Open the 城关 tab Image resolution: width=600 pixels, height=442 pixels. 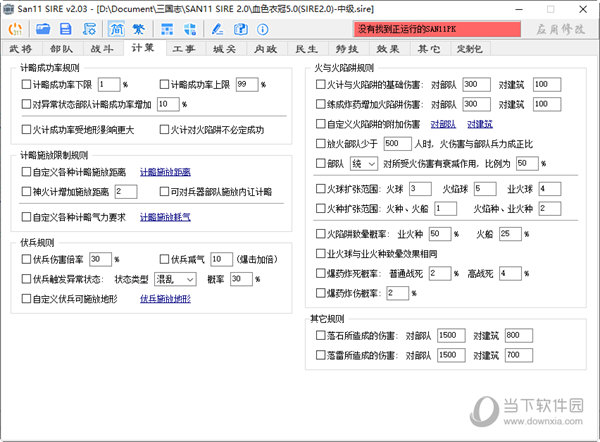225,49
